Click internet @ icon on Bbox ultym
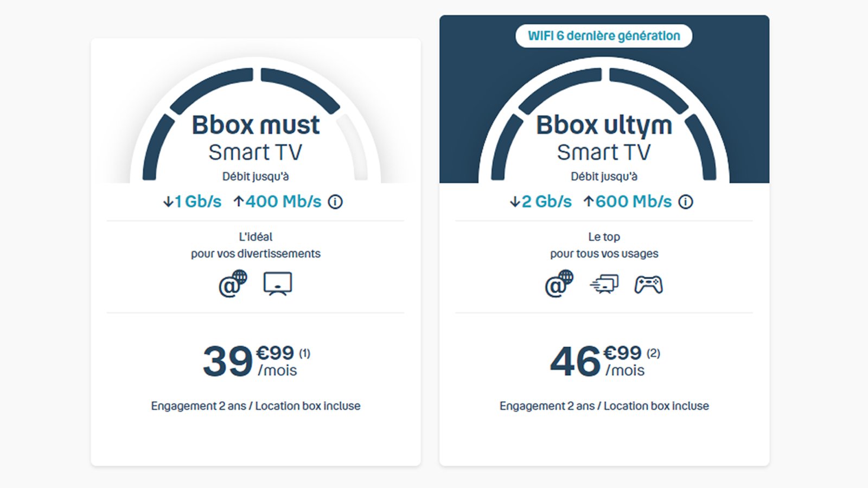The image size is (868, 488). pos(559,284)
